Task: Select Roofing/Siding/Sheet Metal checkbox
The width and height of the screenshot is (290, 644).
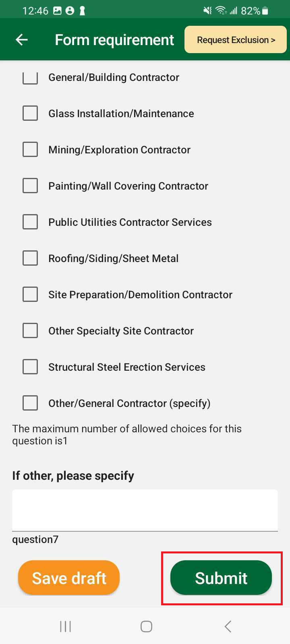Action: [30, 258]
